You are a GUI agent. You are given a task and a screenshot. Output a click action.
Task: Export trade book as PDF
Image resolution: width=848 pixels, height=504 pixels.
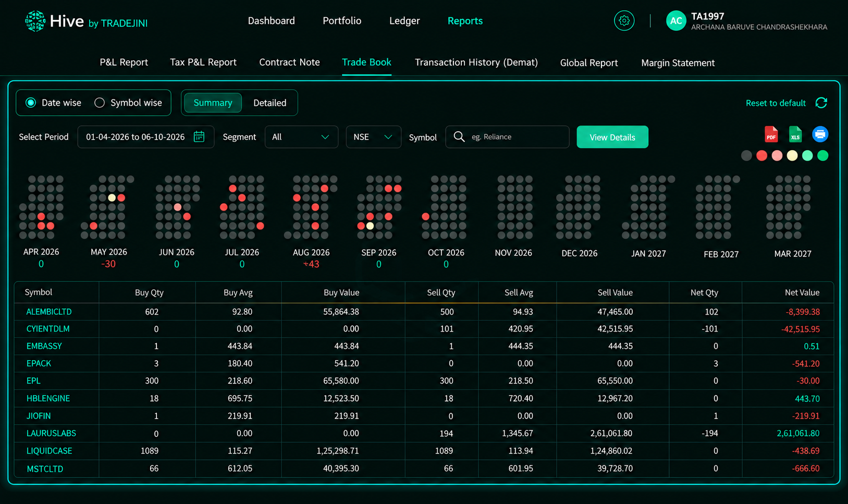point(771,134)
